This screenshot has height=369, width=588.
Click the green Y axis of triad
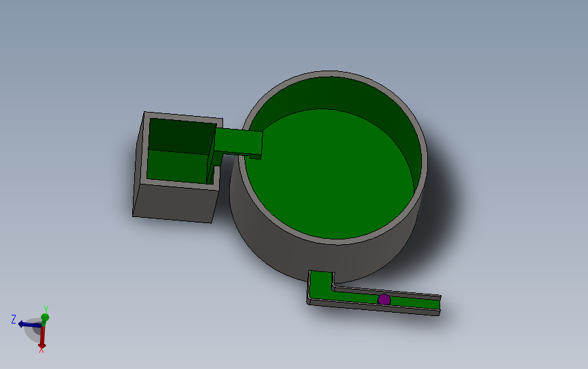click(45, 317)
